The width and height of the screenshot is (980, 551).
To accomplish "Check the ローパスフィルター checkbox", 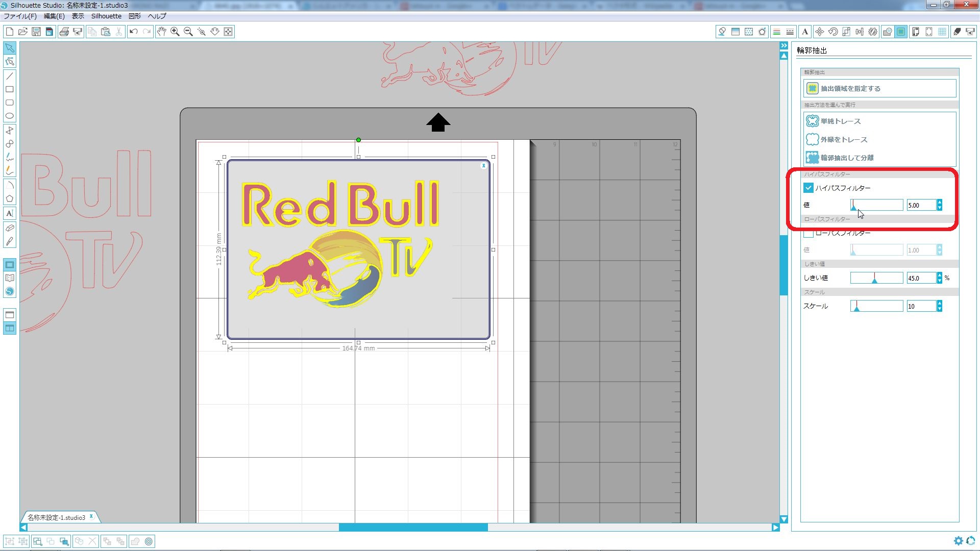I will 808,233.
